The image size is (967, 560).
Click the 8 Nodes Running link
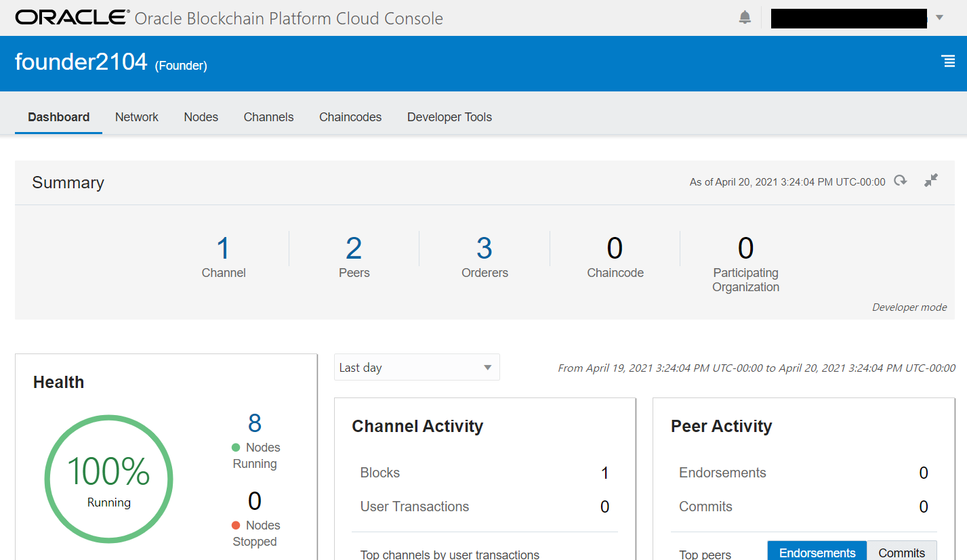[x=255, y=423]
